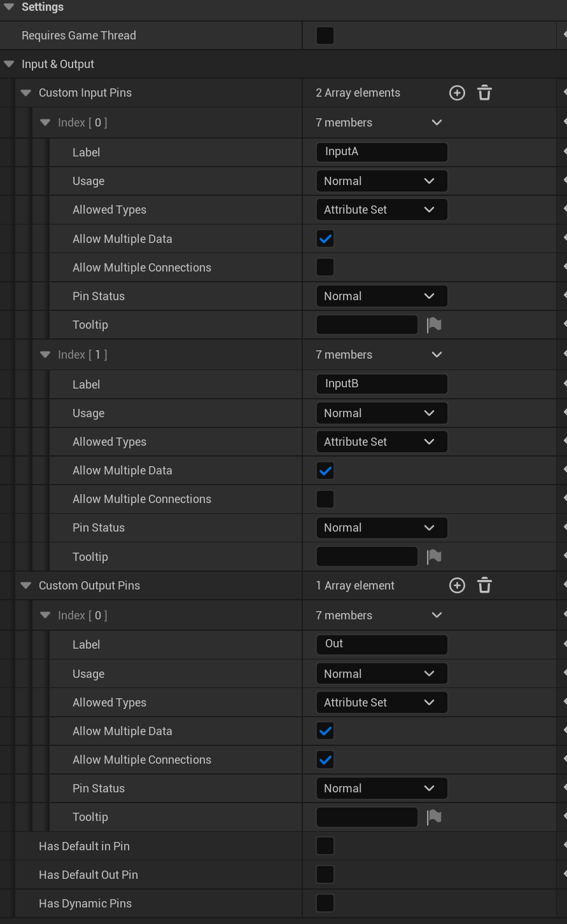The image size is (567, 924).
Task: Add element to Custom Input Pins array
Action: [x=457, y=93]
